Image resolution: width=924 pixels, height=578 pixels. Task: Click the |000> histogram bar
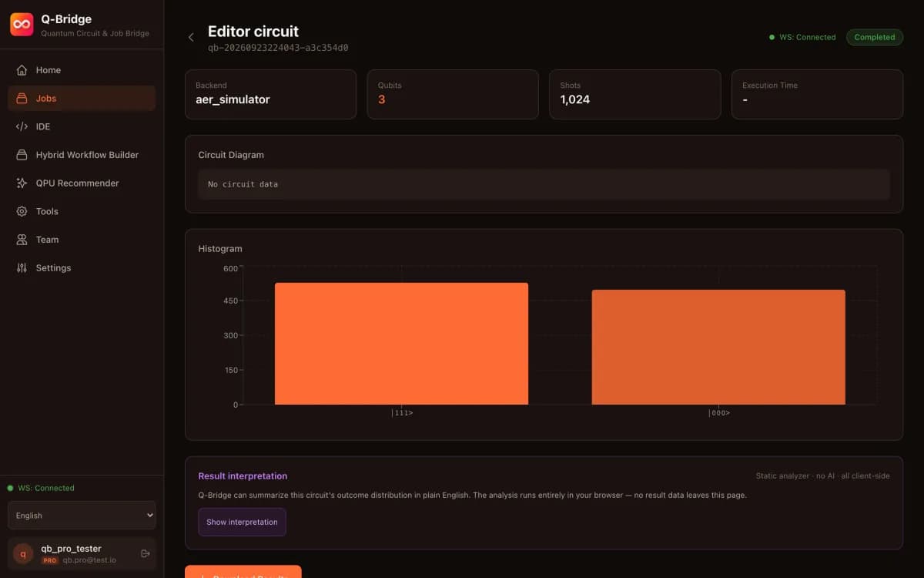click(x=718, y=347)
